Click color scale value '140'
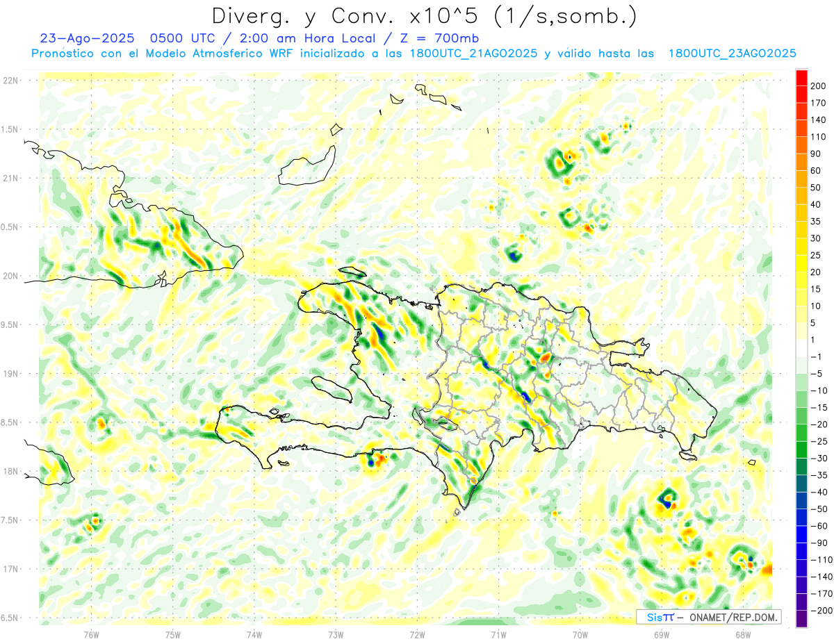The height and width of the screenshot is (644, 834). 819,120
